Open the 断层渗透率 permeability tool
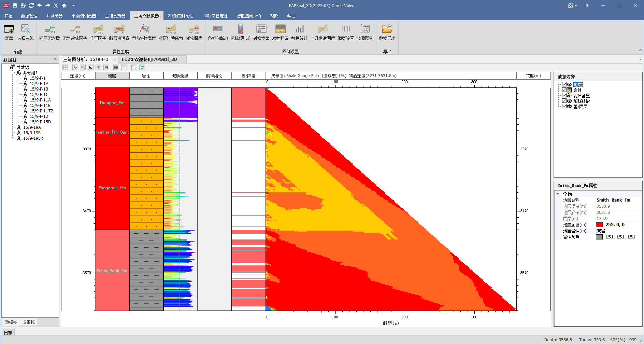The height and width of the screenshot is (344, 644). (x=119, y=32)
